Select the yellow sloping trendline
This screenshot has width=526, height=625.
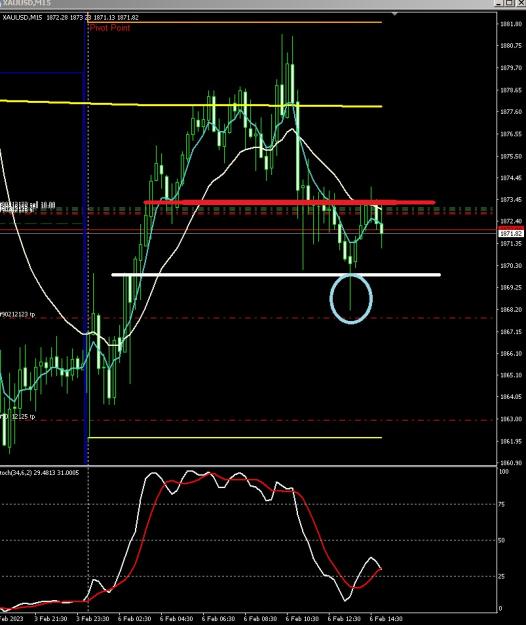click(x=191, y=104)
